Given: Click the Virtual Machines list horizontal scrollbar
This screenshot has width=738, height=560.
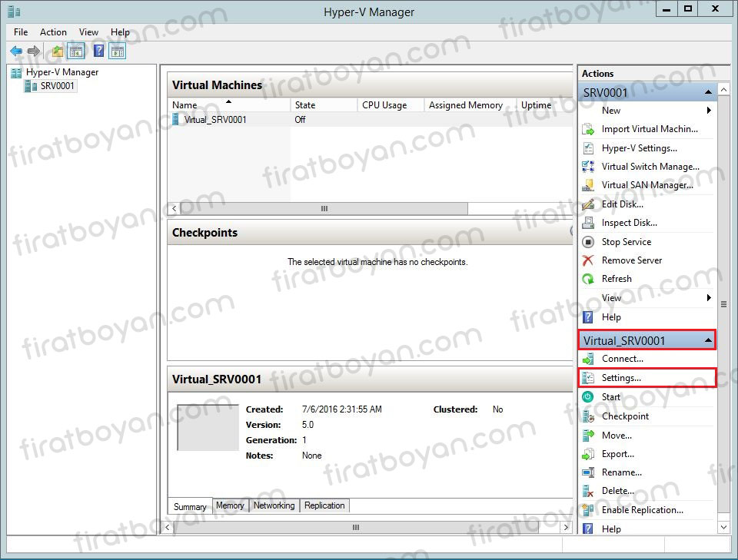Looking at the screenshot, I should (x=324, y=208).
